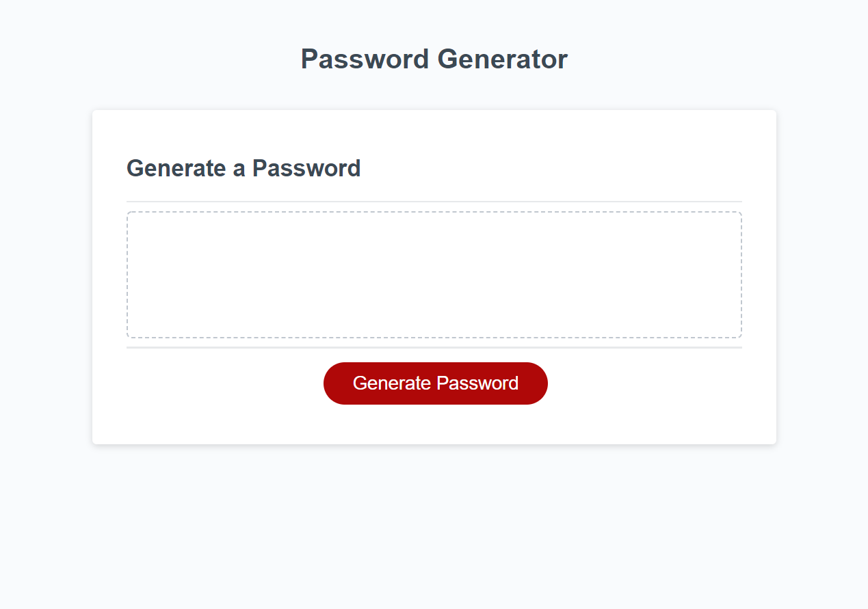Click the Generate a Password heading
This screenshot has height=609, width=868.
click(x=244, y=168)
